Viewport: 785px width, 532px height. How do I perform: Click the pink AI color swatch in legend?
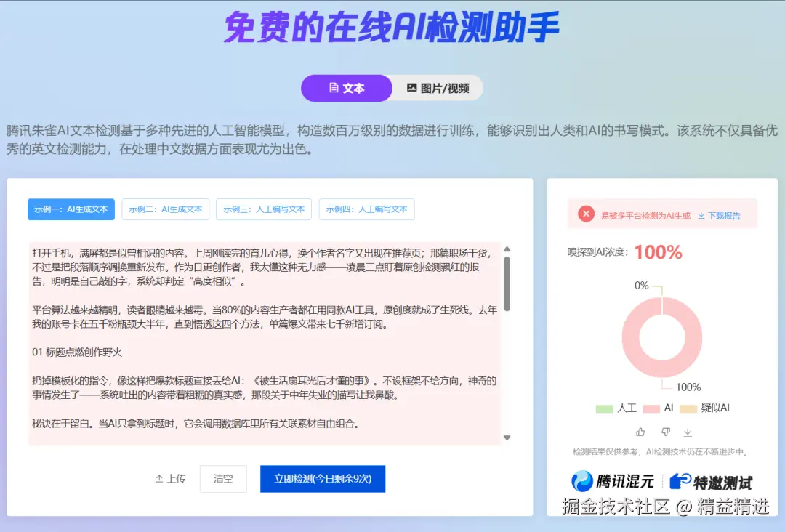tap(651, 408)
